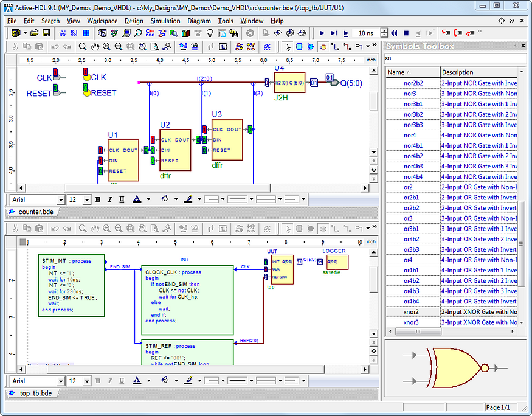
Task: Click the blue grid memory view icon
Action: pyautogui.click(x=86, y=33)
